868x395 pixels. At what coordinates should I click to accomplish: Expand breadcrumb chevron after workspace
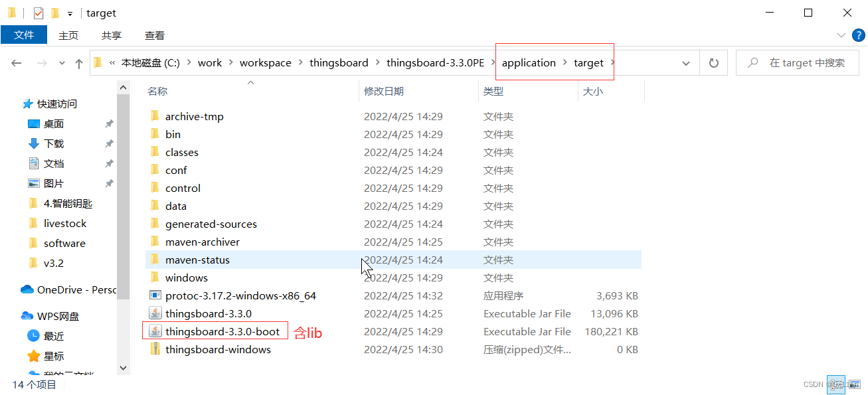301,63
